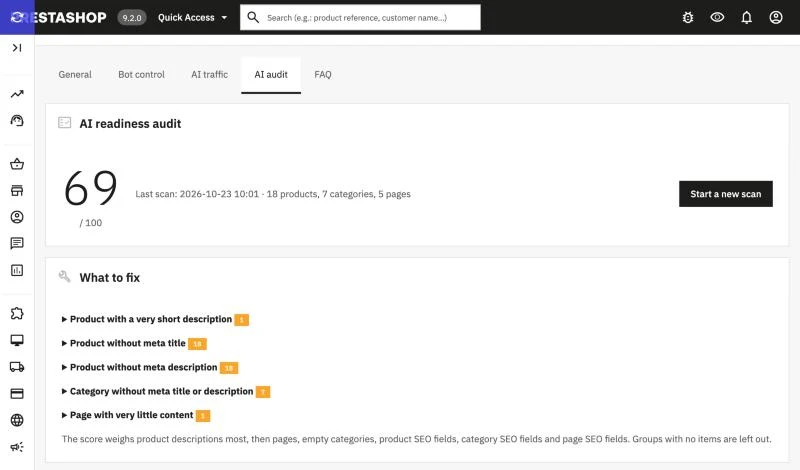800x470 pixels.
Task: Click the count badge beside very short description
Action: [x=242, y=320]
